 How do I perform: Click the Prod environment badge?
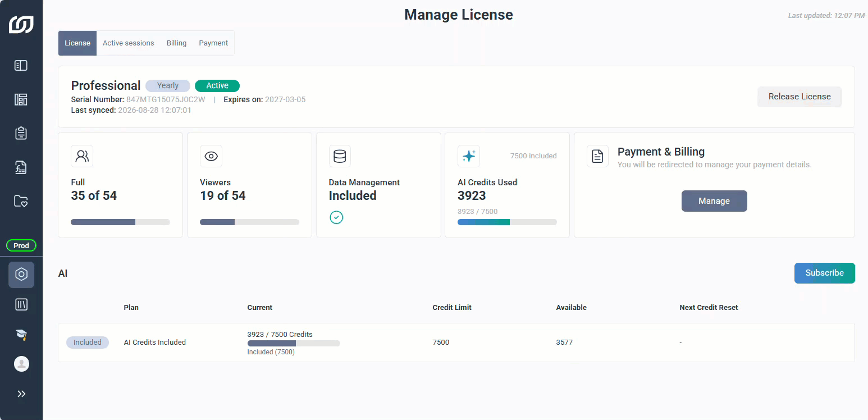(x=21, y=245)
